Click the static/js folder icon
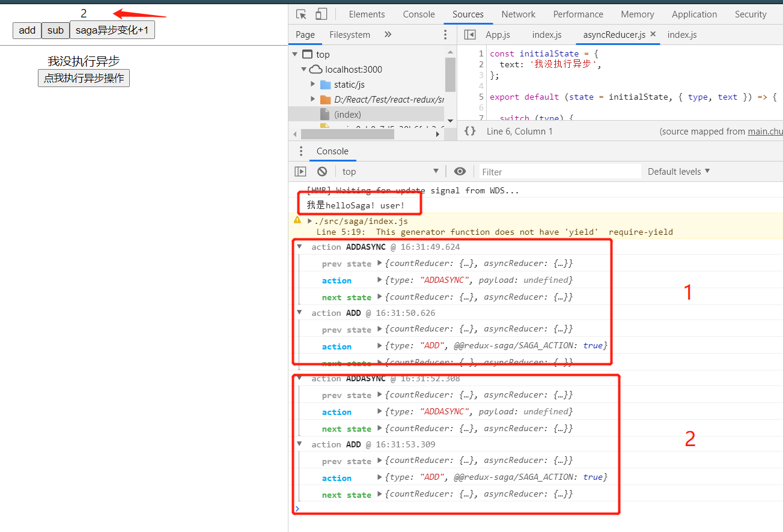 pos(325,85)
